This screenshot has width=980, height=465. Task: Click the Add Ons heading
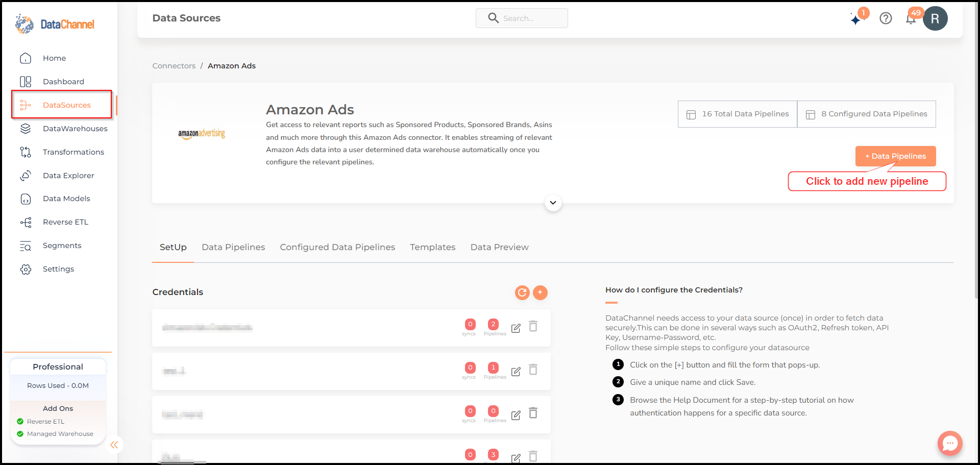58,409
